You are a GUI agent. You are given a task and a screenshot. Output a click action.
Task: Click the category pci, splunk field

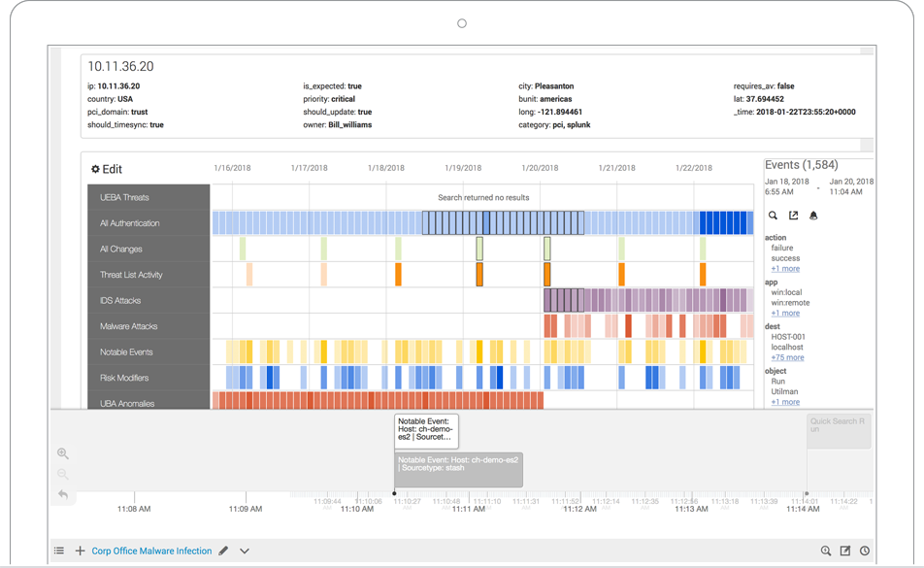(x=554, y=125)
